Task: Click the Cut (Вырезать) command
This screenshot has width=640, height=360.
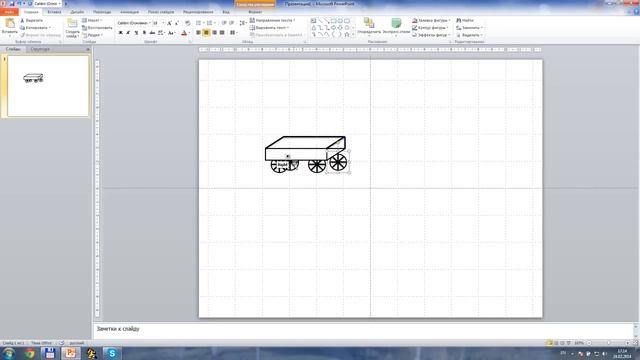Action: pyautogui.click(x=31, y=20)
